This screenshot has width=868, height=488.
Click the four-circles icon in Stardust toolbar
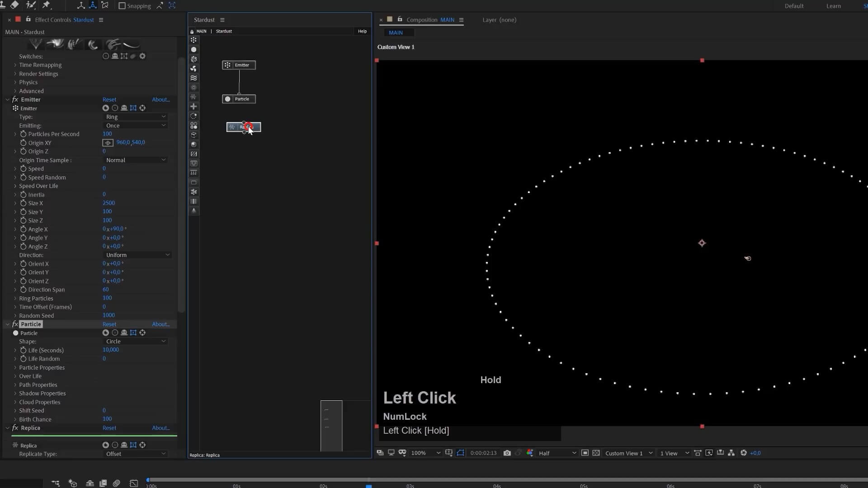(x=193, y=125)
